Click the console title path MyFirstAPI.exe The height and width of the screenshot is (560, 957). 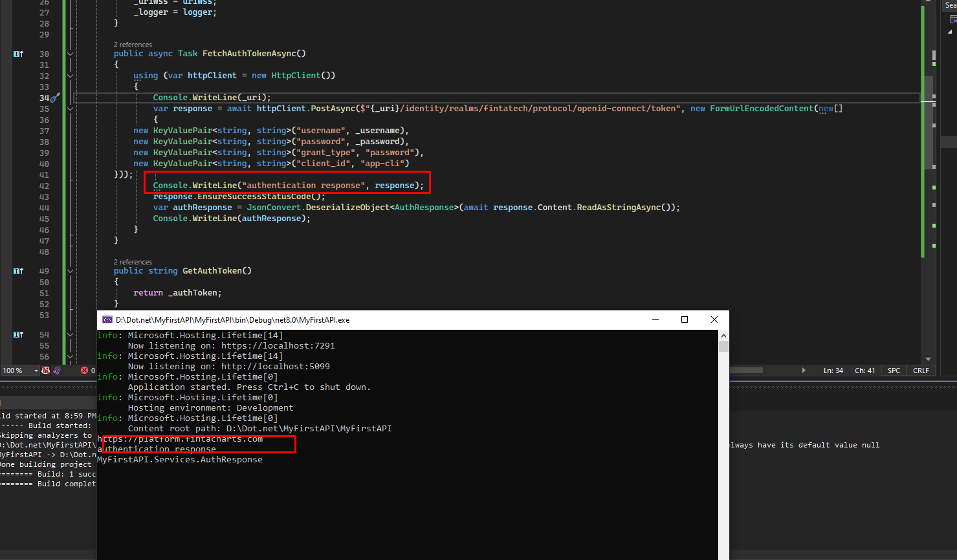(232, 320)
